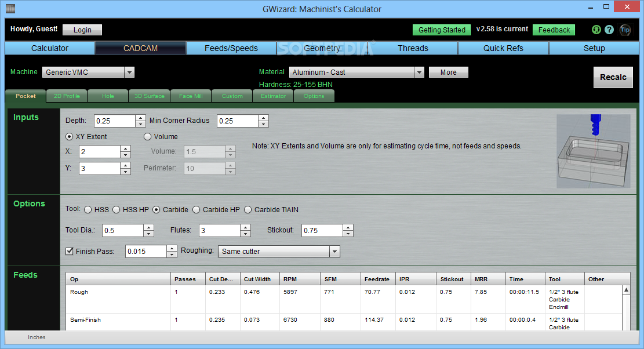This screenshot has height=349, width=644.
Task: Toggle the Finish Pass checkbox
Action: tap(70, 251)
